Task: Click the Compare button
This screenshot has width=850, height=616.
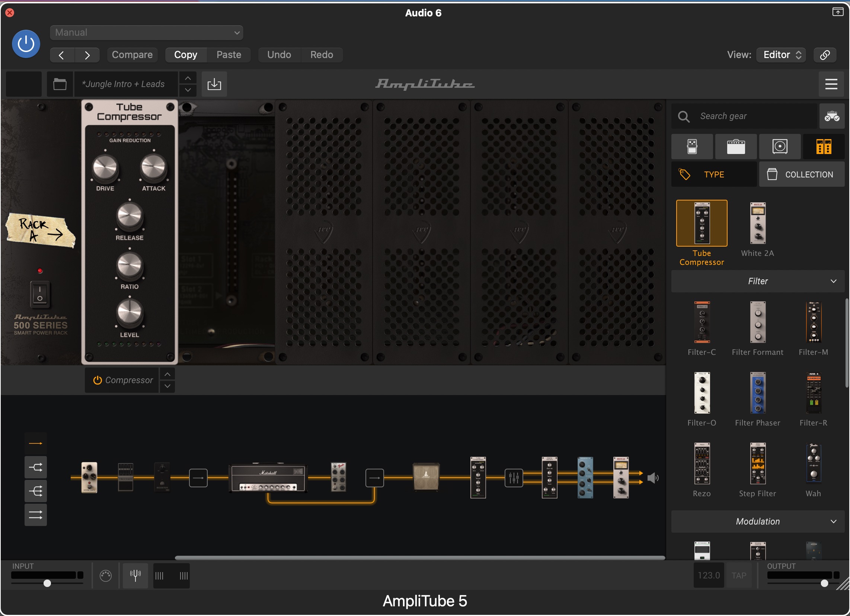Action: click(x=132, y=55)
